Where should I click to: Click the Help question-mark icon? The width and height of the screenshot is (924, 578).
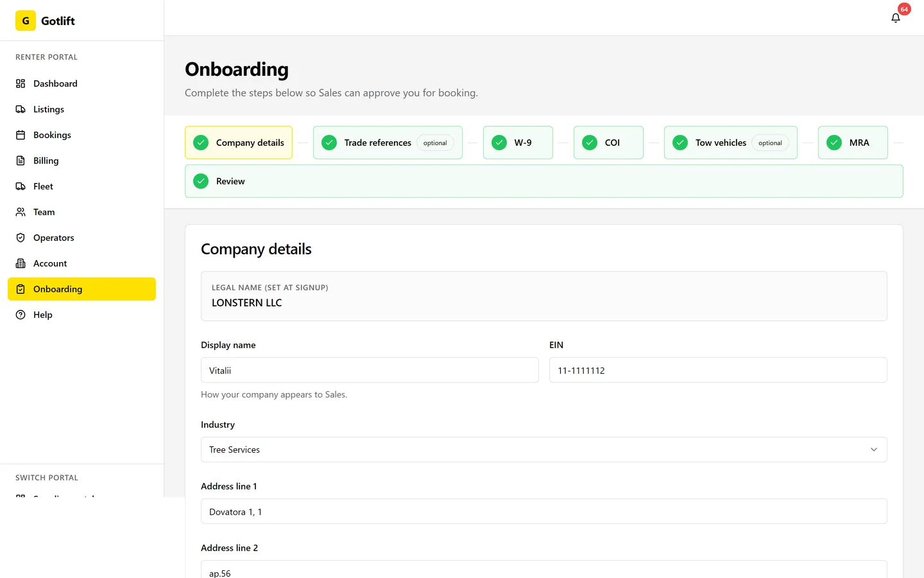[x=21, y=315]
